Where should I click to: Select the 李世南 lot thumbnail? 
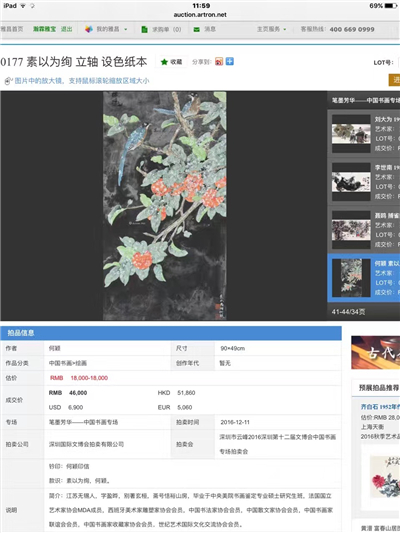point(351,182)
